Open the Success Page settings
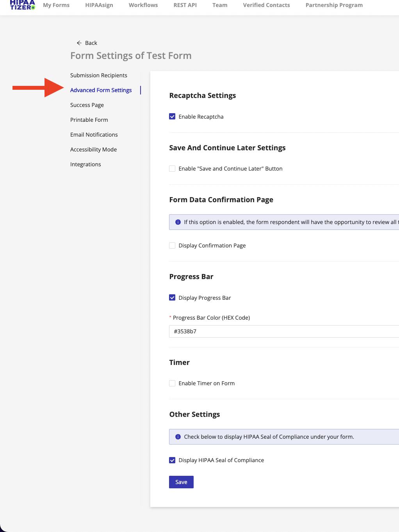The width and height of the screenshot is (399, 532). [x=87, y=105]
